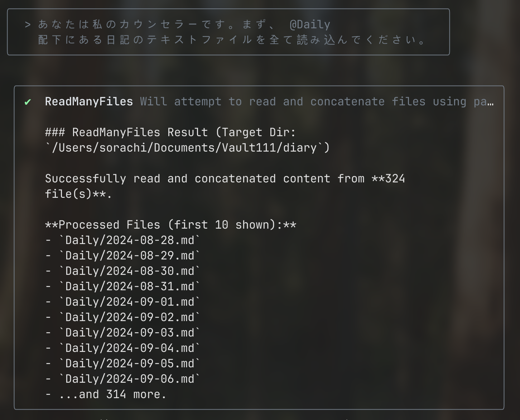Expand the '...and 314 more' line

(x=112, y=395)
